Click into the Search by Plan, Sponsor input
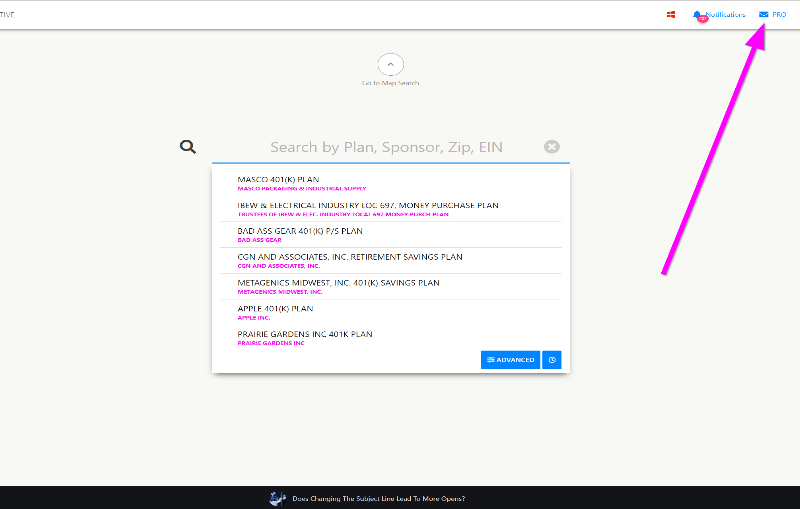Screen dimensions: 800x509 pyautogui.click(x=386, y=147)
